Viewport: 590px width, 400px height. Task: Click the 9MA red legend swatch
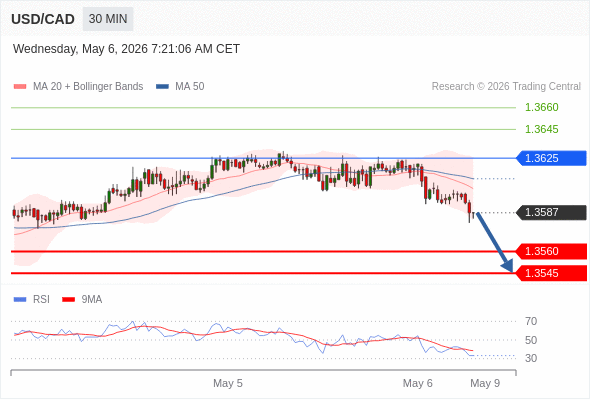68,300
